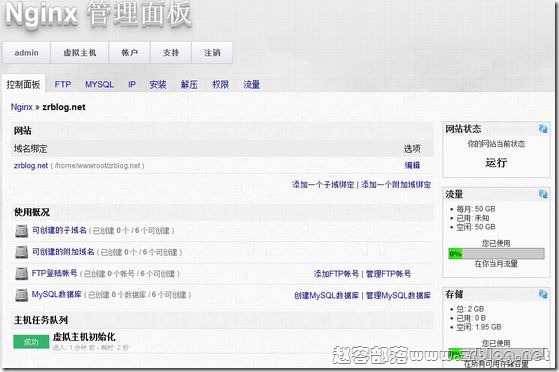Click the green 成功 status badge
The image size is (559, 372).
tap(31, 342)
